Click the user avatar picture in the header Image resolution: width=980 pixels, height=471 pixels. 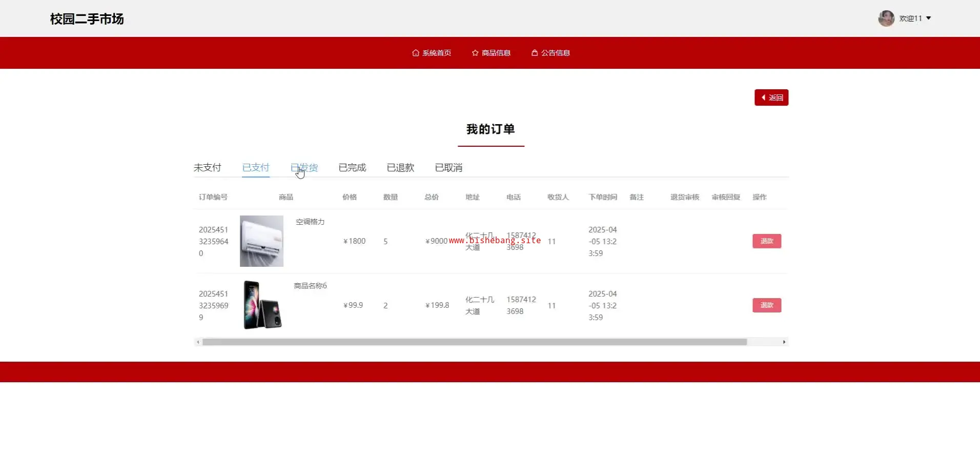[886, 18]
